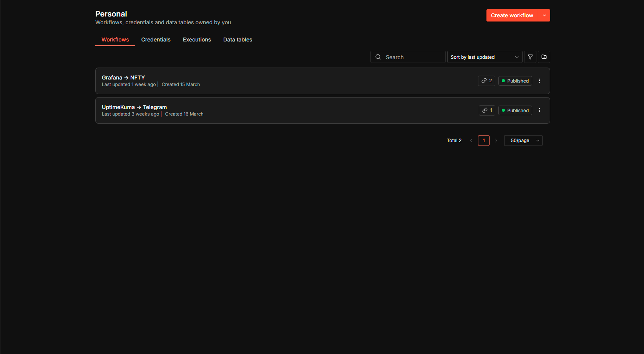The image size is (644, 354).
Task: Select page 1 in pagination
Action: pyautogui.click(x=484, y=141)
